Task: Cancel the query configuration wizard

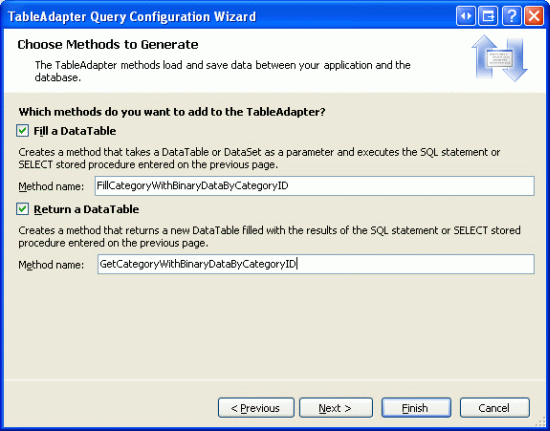Action: coord(495,408)
